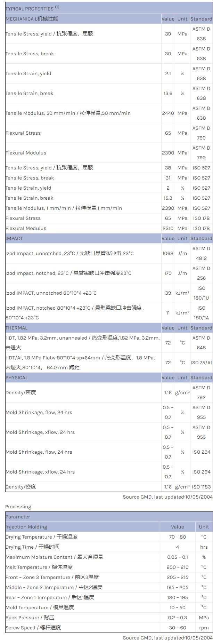Click the Tensile Strain break value 13.6
The height and width of the screenshot is (644, 213).
168,93
